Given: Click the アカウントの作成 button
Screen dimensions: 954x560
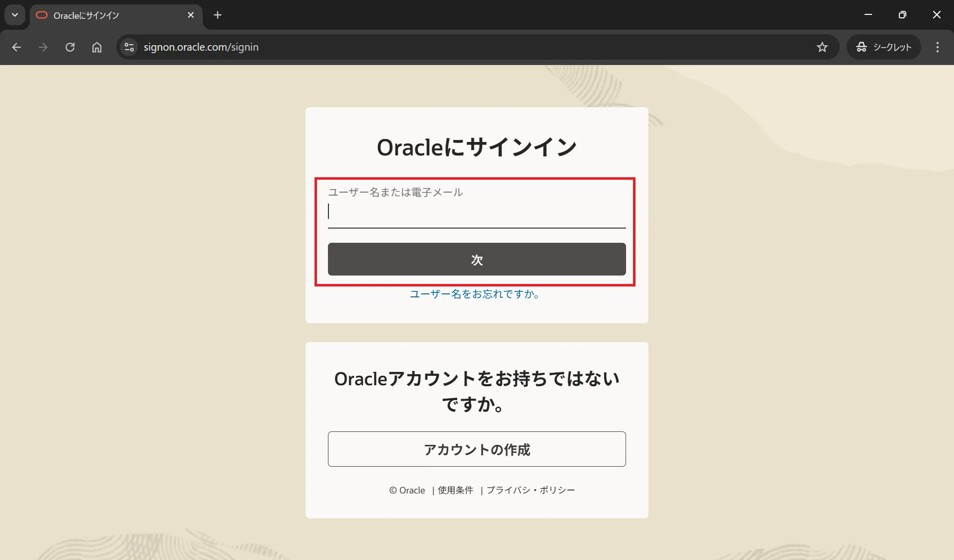Looking at the screenshot, I should (x=477, y=449).
